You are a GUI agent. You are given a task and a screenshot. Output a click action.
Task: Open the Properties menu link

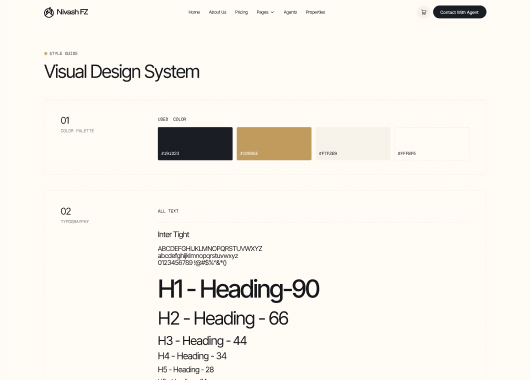(x=315, y=12)
